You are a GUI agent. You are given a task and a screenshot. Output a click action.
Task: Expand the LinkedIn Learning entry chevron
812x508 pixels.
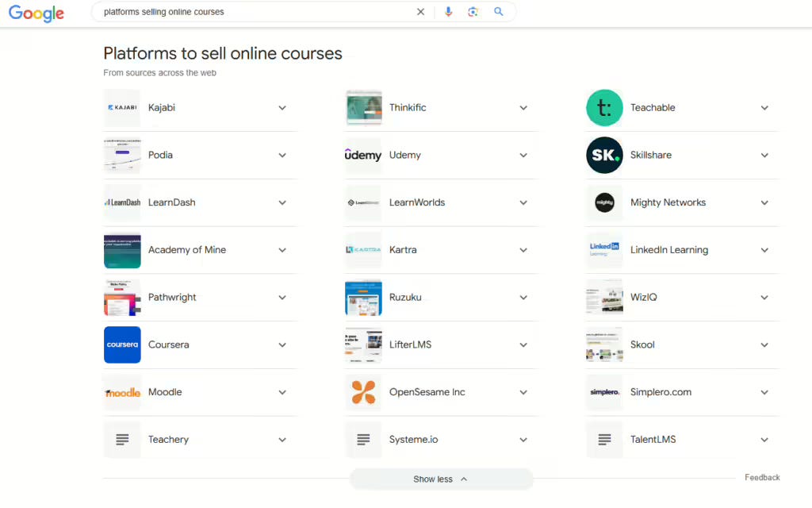click(764, 250)
